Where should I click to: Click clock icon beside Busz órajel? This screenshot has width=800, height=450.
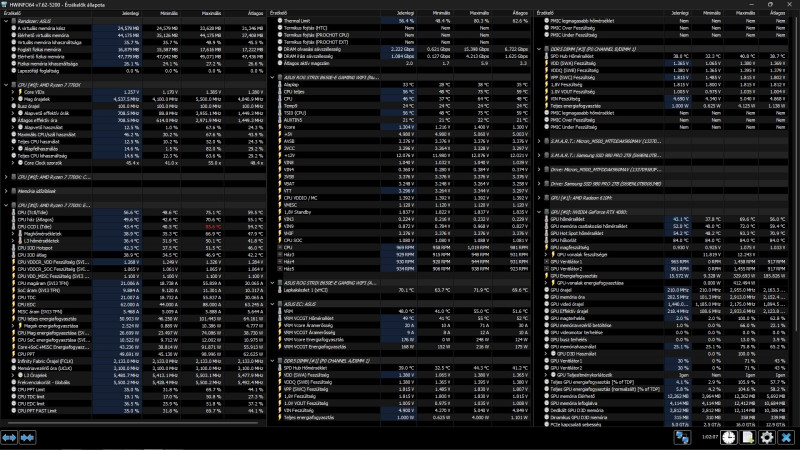click(x=14, y=106)
